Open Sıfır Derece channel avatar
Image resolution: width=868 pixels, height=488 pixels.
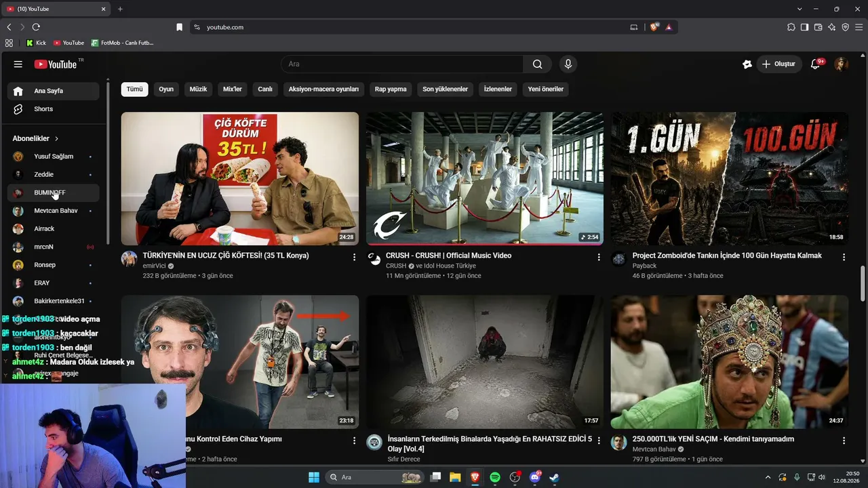(374, 443)
